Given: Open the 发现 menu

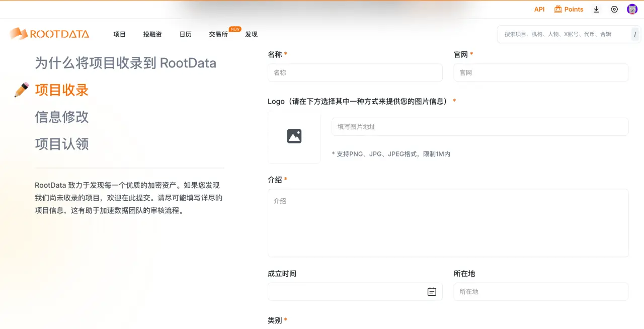Looking at the screenshot, I should click(x=252, y=34).
